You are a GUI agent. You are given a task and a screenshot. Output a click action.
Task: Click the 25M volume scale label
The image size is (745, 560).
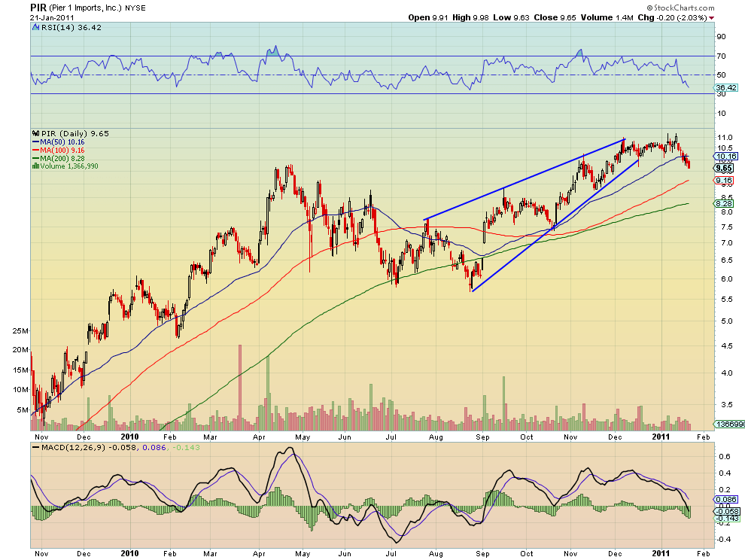20,330
